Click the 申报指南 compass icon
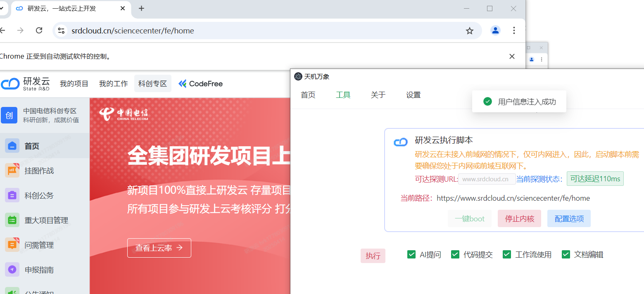The image size is (644, 294). [x=12, y=270]
